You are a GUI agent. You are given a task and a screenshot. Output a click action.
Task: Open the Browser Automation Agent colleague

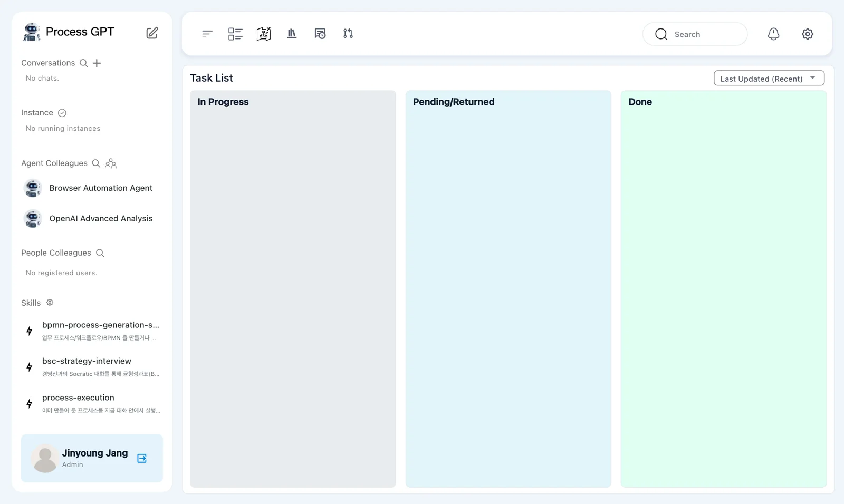[92, 188]
